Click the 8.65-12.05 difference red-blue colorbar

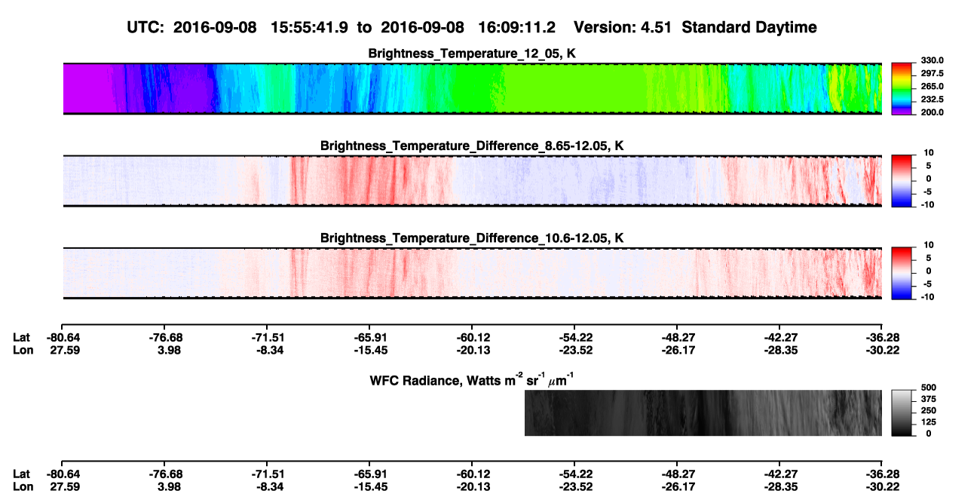pyautogui.click(x=903, y=180)
